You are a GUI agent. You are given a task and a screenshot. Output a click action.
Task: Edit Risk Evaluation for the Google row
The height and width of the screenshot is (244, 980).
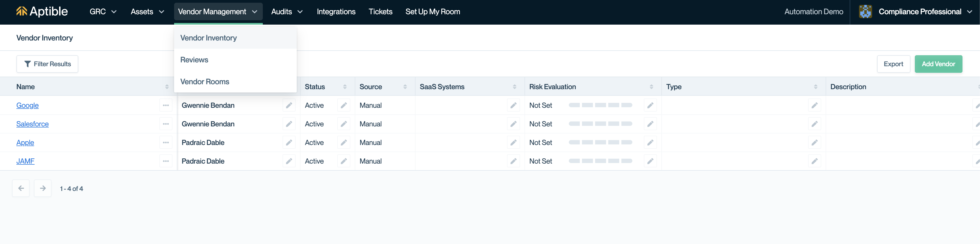[x=650, y=105]
